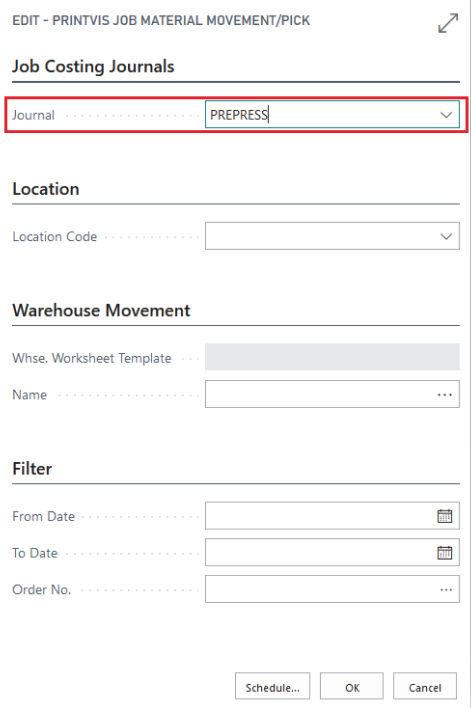The width and height of the screenshot is (471, 708).
Task: Collapse the Job Costing Journals section
Action: pos(93,66)
